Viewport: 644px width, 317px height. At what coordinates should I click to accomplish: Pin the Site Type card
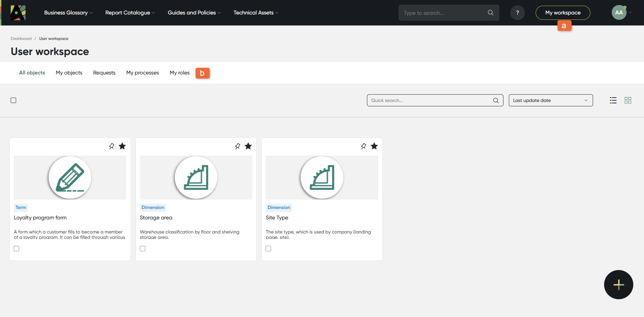pos(363,146)
